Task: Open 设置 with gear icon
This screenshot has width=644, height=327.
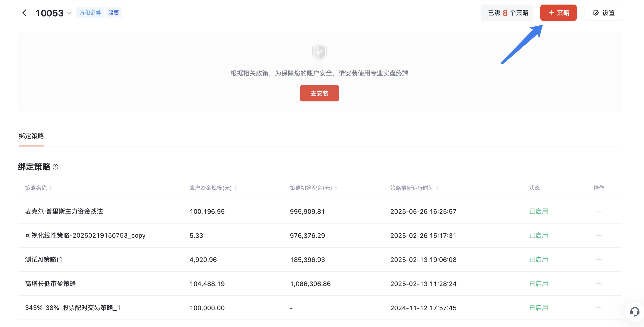Action: [603, 13]
